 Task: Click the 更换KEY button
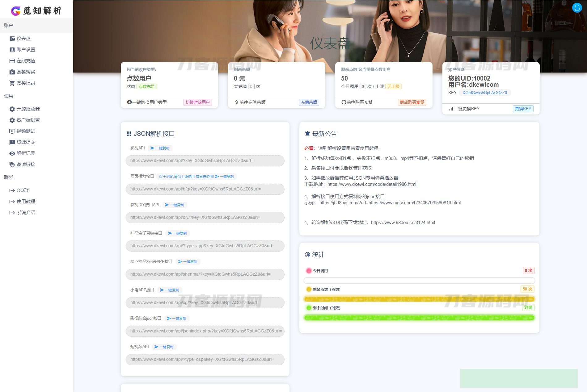point(523,109)
